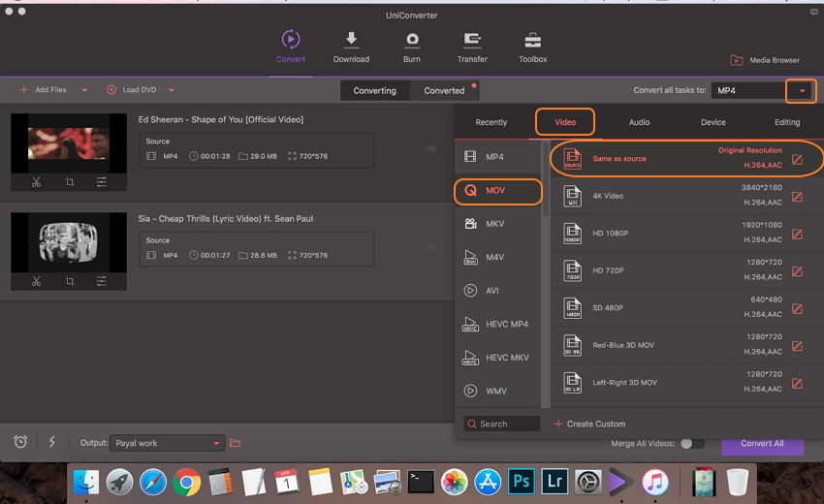Image resolution: width=824 pixels, height=504 pixels.
Task: Edit the SD 480P preset settings
Action: [797, 308]
